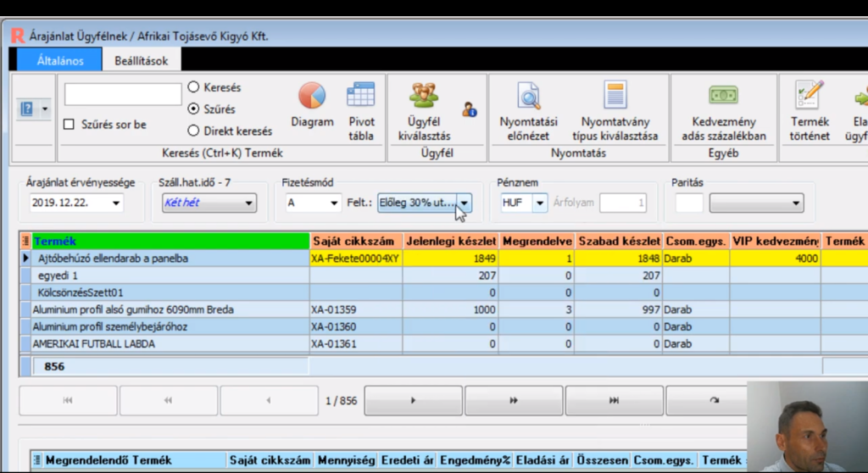
Task: Sort by Jelenlegi készlet column header
Action: tap(451, 242)
